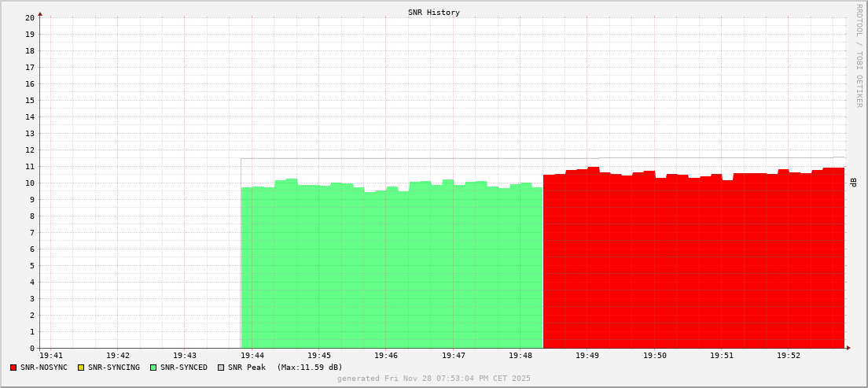The width and height of the screenshot is (868, 388).
Task: Click the RRDTOOL / TOBI OETIKER watermark
Action: [x=859, y=55]
